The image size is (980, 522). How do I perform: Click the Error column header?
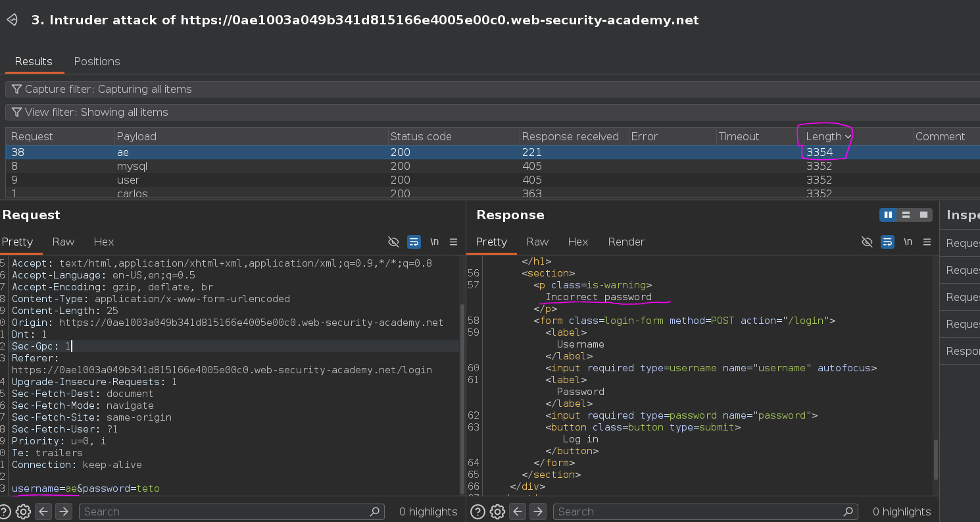[x=672, y=136]
